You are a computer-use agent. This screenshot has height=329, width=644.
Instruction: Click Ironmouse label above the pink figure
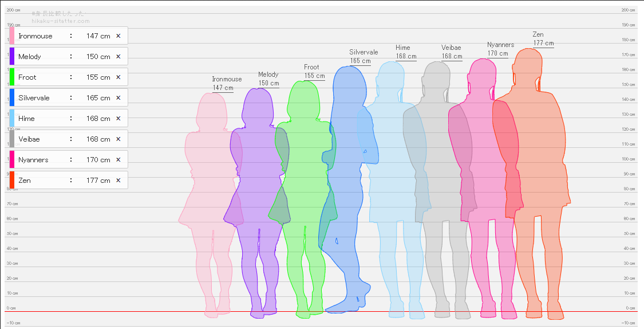[227, 79]
